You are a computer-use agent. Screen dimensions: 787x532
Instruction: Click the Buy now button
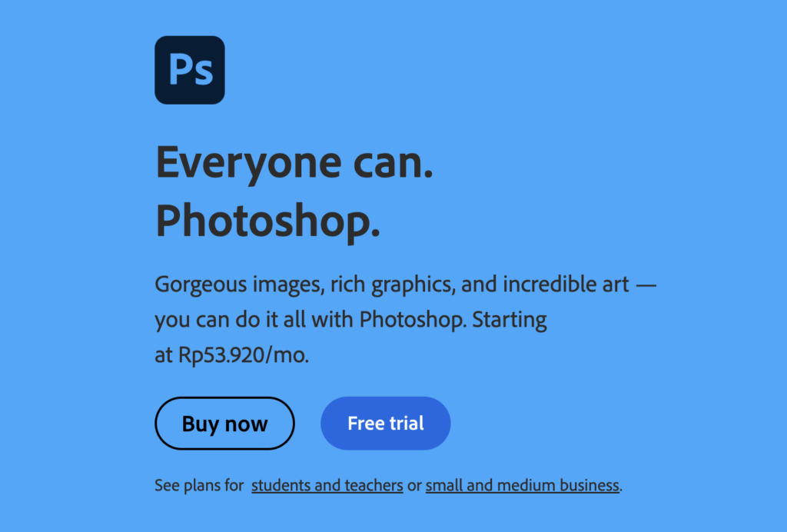[x=224, y=424]
